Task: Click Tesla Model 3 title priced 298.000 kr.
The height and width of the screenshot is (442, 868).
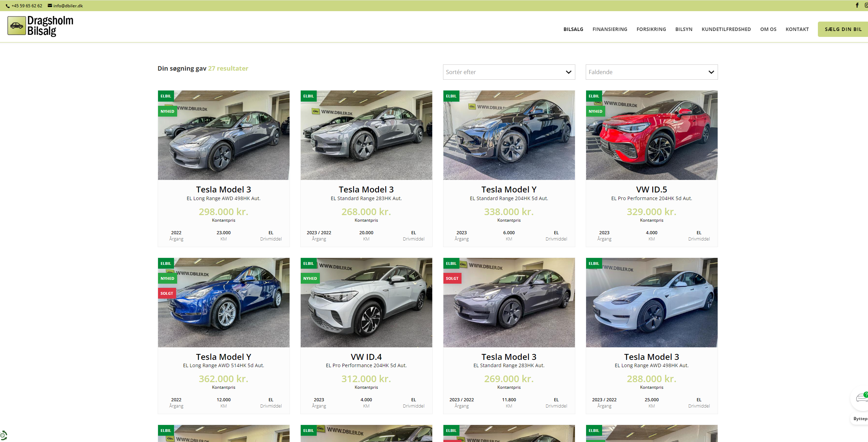Action: 223,190
